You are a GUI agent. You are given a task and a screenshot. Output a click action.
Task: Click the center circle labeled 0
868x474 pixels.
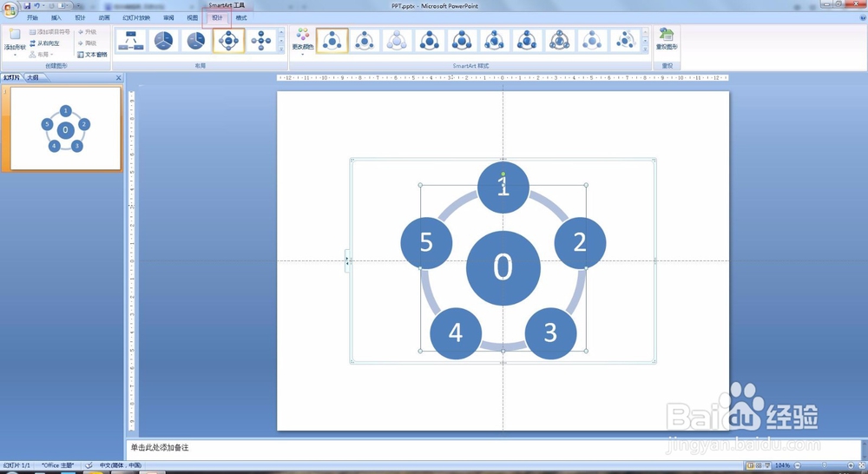pyautogui.click(x=503, y=268)
